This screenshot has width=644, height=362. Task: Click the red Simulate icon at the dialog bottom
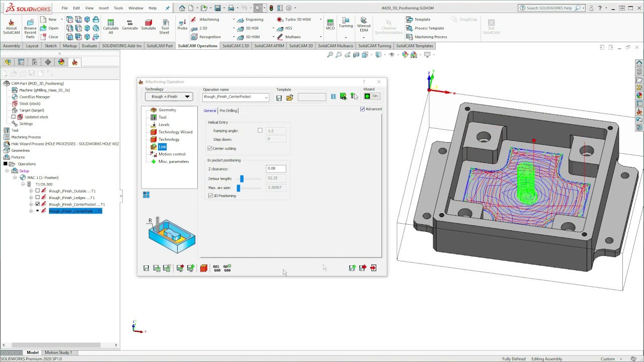point(203,268)
